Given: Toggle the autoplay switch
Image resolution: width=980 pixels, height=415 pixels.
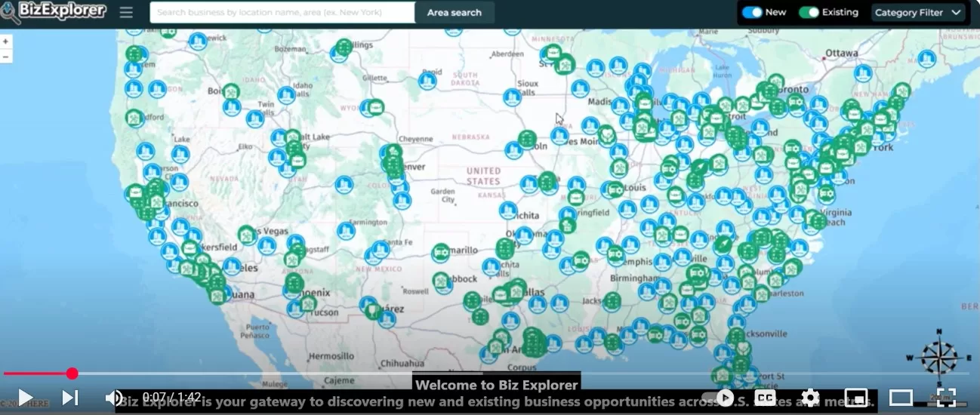Looking at the screenshot, I should coord(717,398).
